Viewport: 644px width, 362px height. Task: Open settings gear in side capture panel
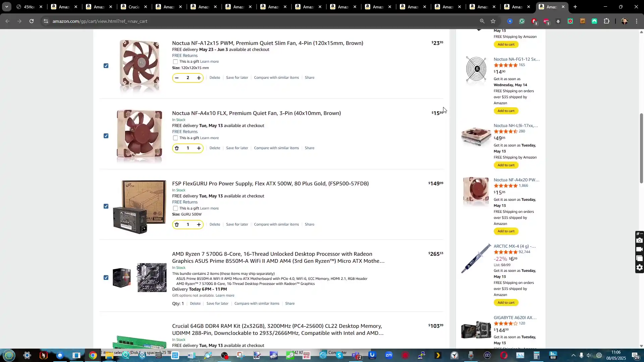point(639,267)
